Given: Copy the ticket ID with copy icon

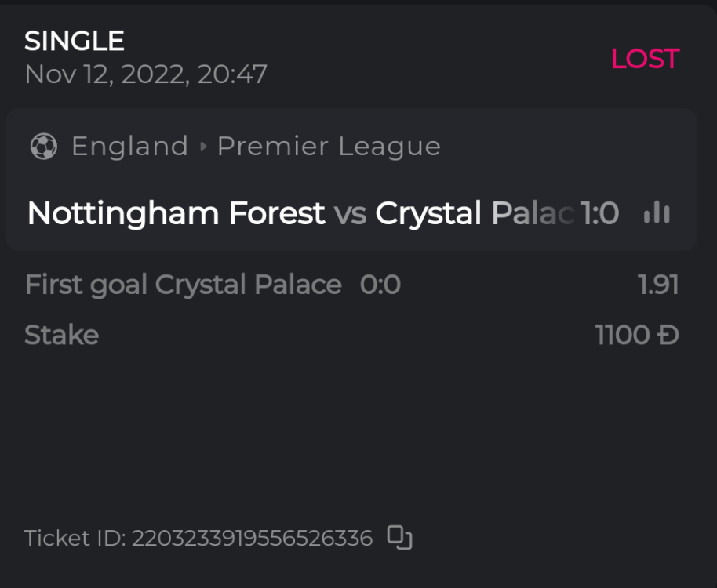Looking at the screenshot, I should [x=400, y=538].
